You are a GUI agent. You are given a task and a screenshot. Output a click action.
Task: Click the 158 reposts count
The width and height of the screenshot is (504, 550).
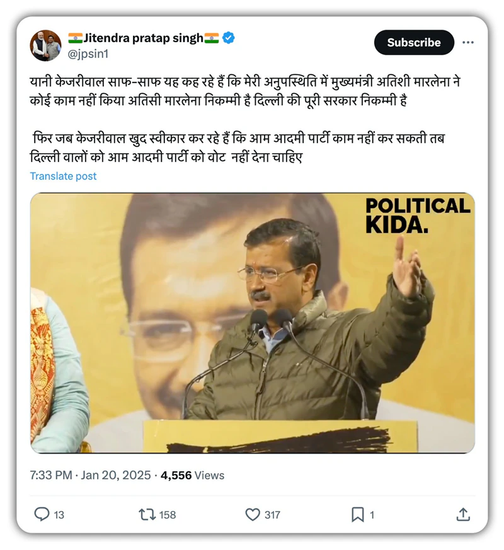(x=168, y=515)
